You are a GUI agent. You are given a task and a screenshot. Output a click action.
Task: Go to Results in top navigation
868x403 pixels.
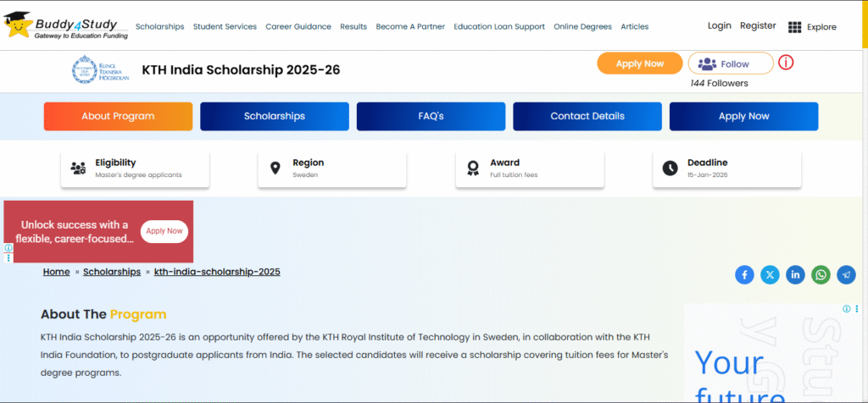tap(353, 26)
